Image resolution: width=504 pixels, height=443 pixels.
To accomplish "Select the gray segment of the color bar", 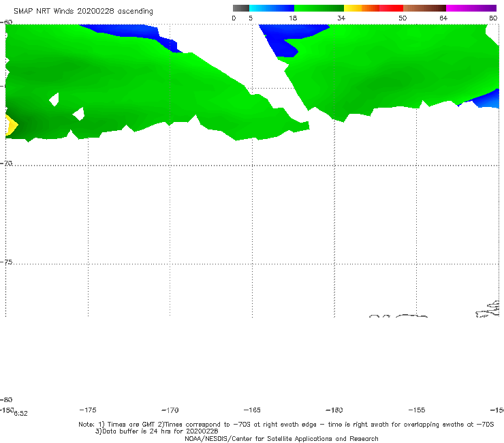I will coord(240,8).
